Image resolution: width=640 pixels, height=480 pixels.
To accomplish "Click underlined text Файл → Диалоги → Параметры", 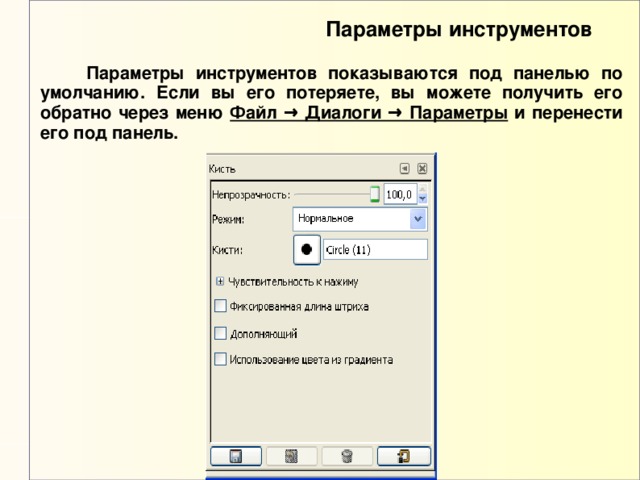I will tap(369, 113).
